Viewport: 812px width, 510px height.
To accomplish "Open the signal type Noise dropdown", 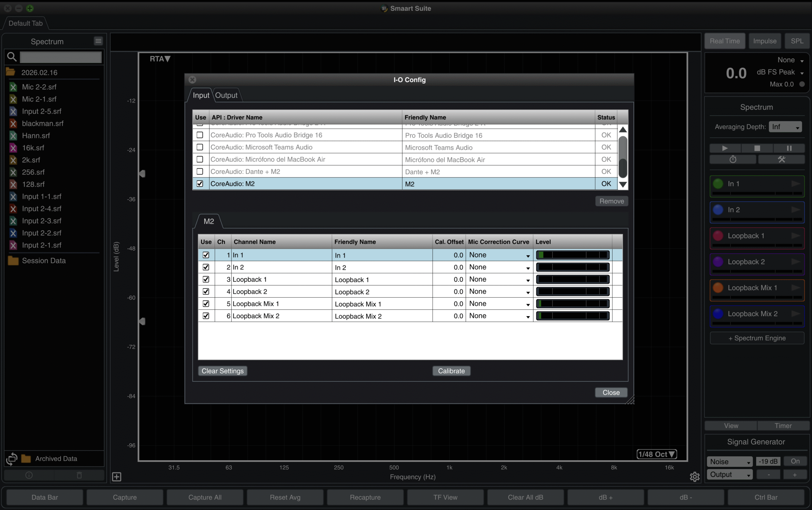I will pyautogui.click(x=730, y=462).
